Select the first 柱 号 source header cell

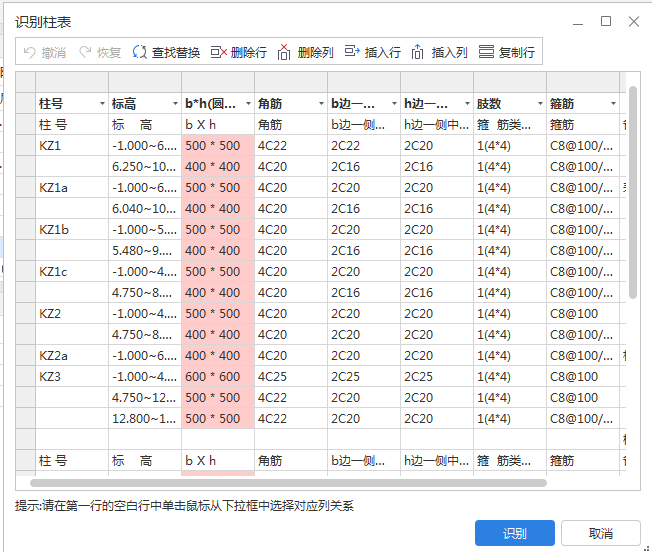pos(72,124)
